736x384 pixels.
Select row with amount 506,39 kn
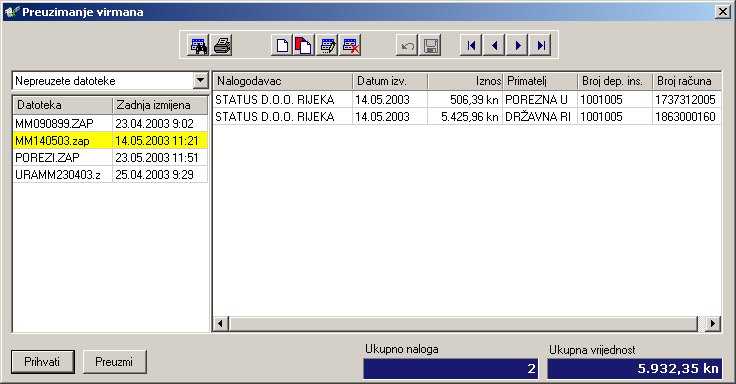pyautogui.click(x=467, y=100)
